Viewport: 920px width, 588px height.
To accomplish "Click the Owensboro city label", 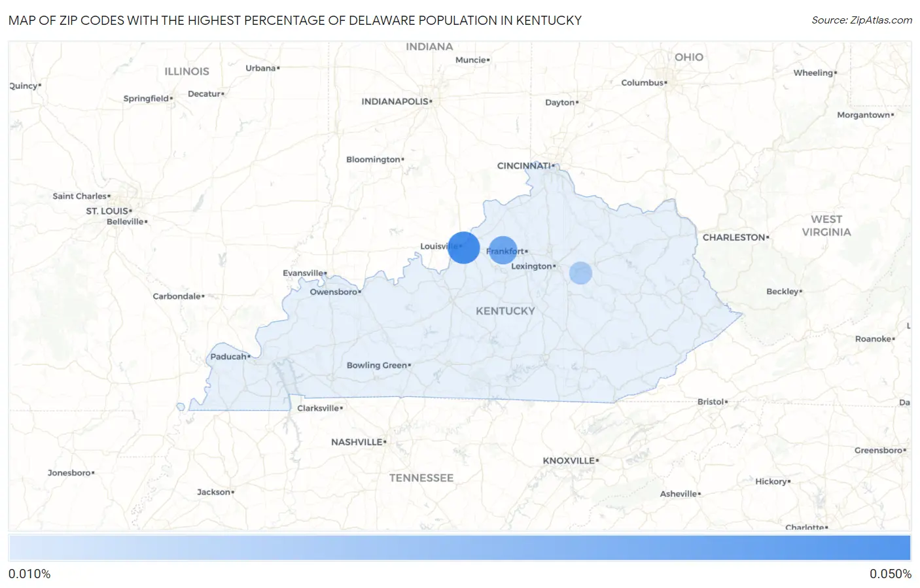I will (x=334, y=292).
